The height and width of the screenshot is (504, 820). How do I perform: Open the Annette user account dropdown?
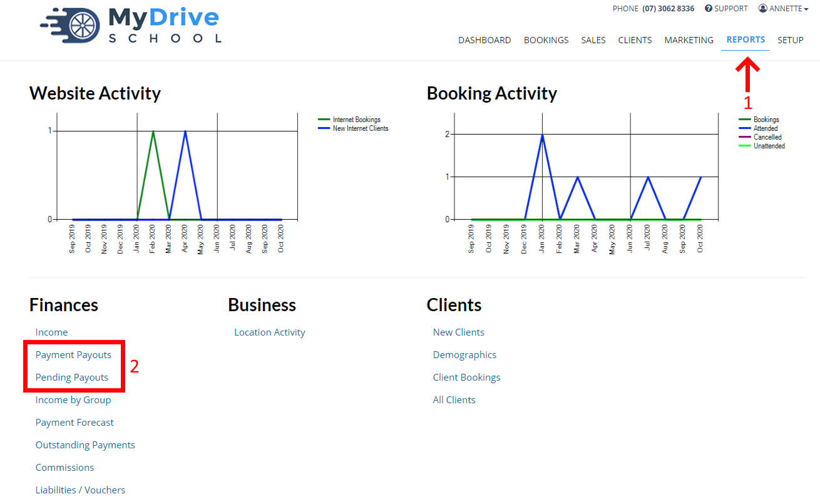pyautogui.click(x=784, y=9)
